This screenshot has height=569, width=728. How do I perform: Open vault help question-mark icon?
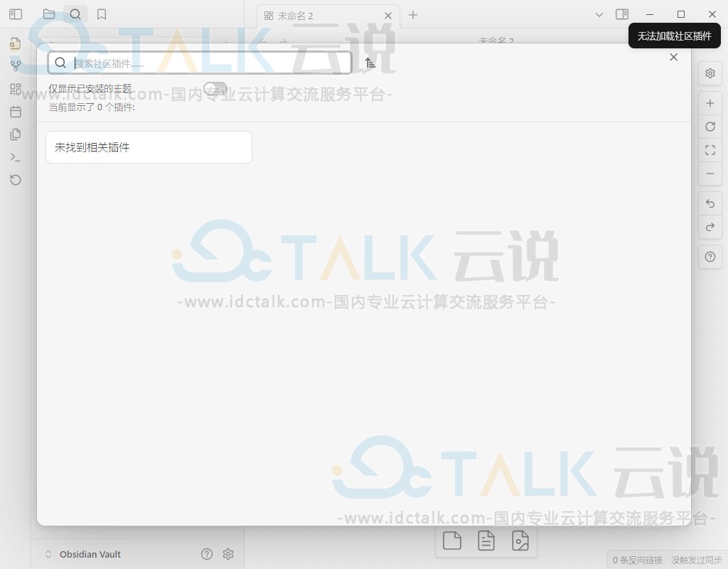(207, 553)
